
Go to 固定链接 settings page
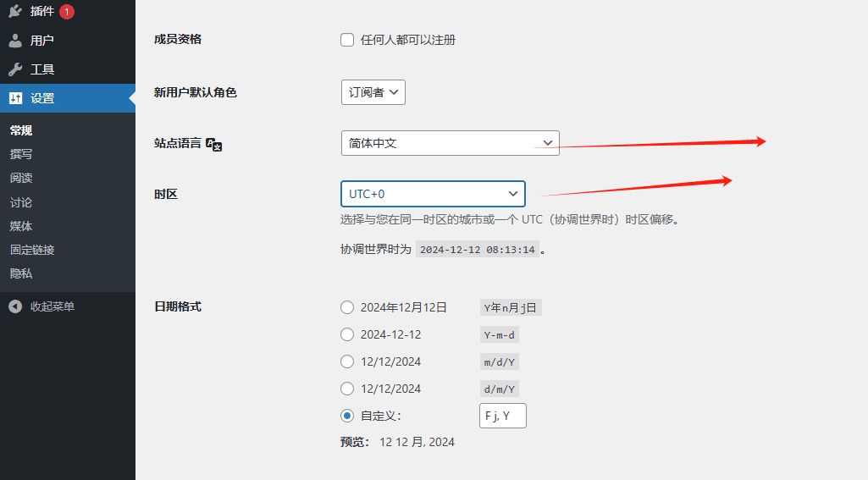pyautogui.click(x=32, y=250)
